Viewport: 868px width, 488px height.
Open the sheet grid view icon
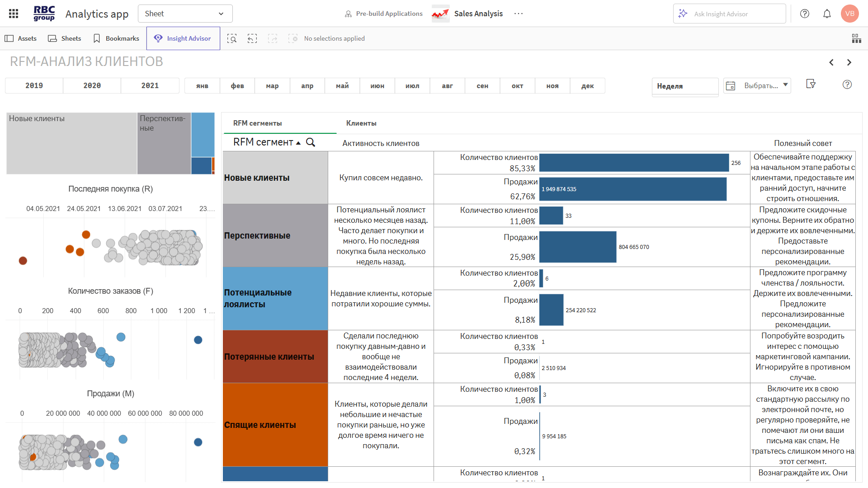tap(856, 38)
